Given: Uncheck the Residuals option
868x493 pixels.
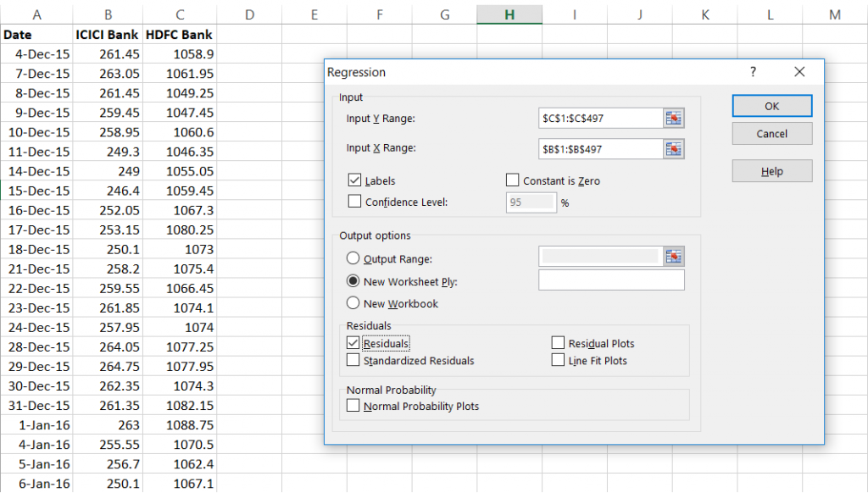Looking at the screenshot, I should [x=353, y=342].
